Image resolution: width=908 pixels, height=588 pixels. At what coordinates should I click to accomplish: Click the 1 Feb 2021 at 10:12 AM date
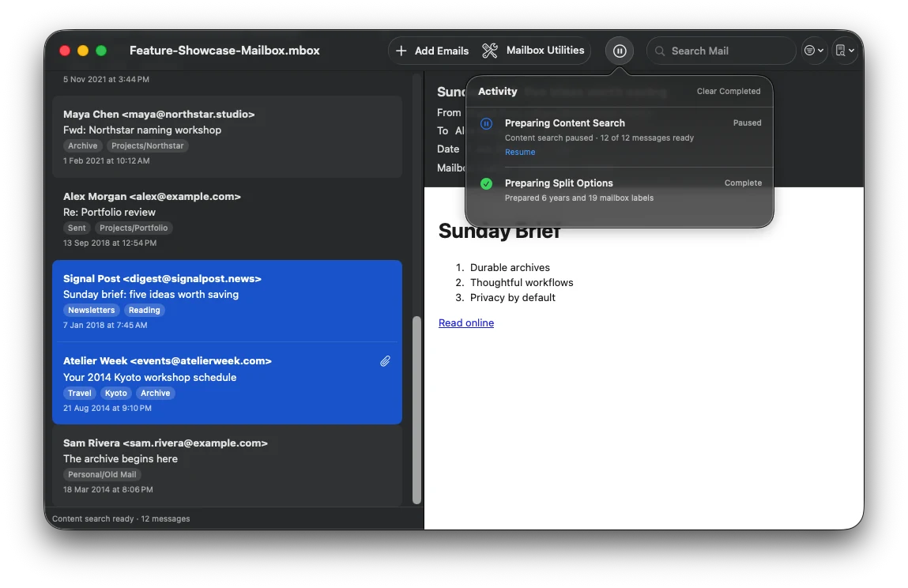[107, 161]
